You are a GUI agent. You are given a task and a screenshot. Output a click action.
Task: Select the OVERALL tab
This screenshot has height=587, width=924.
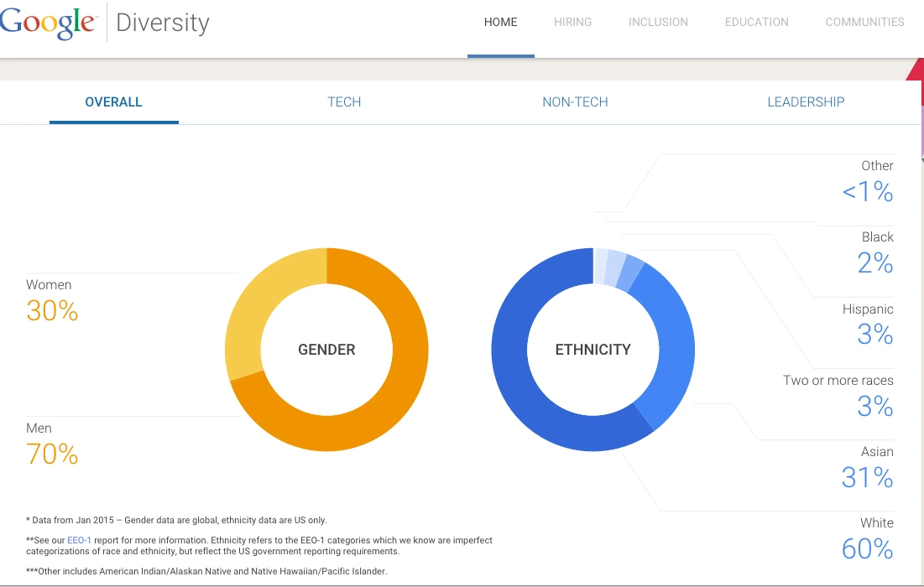coord(114,101)
